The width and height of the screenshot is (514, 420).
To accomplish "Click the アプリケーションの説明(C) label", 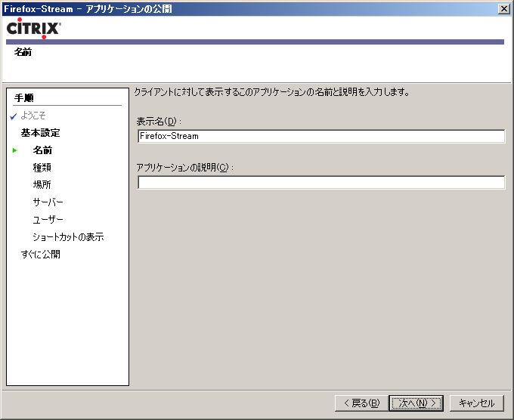I will pyautogui.click(x=185, y=168).
